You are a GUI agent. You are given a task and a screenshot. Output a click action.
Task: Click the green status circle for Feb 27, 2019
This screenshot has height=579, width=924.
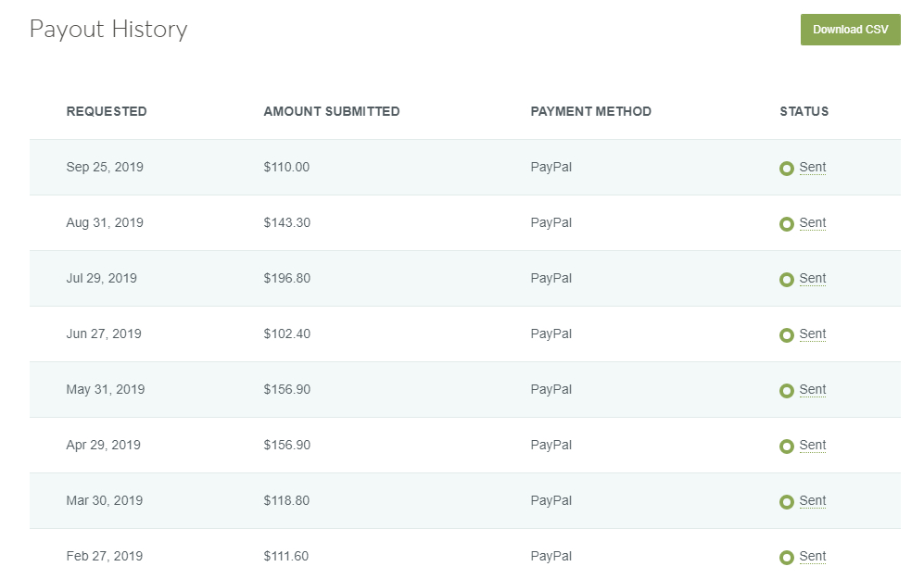tap(786, 558)
